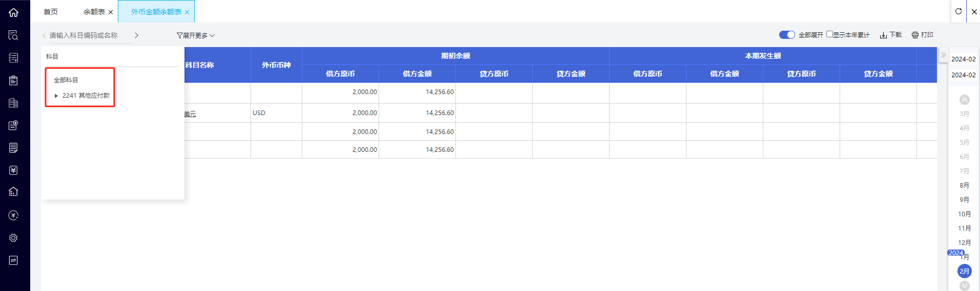This screenshot has width=980, height=291.
Task: Open the start period 2024-02 picker
Action: 963,59
